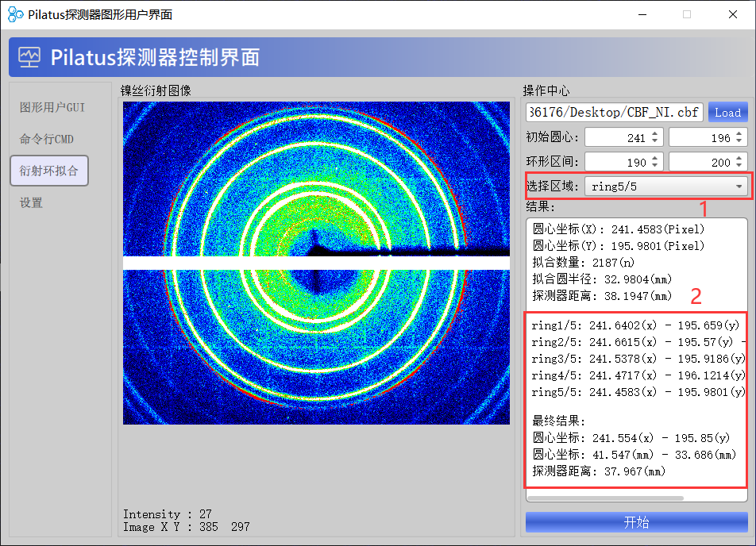Open the 设置 settings page
This screenshot has height=546, width=756.
pyautogui.click(x=32, y=203)
